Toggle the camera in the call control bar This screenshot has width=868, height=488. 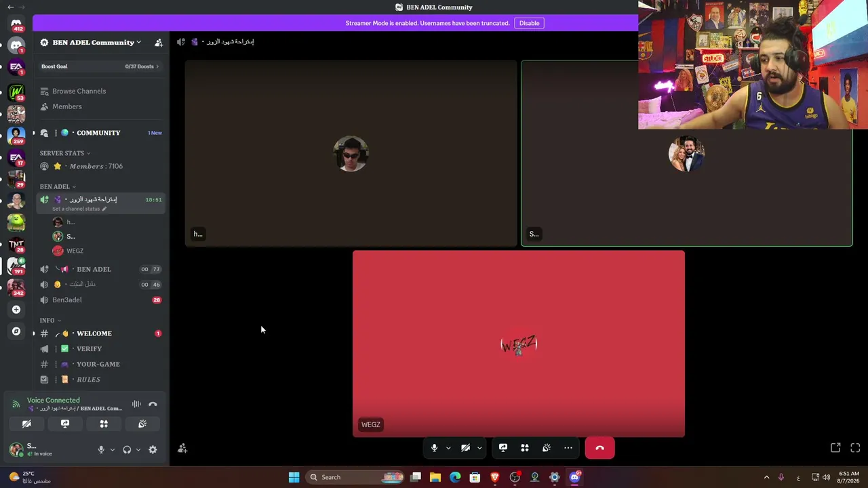point(465,448)
